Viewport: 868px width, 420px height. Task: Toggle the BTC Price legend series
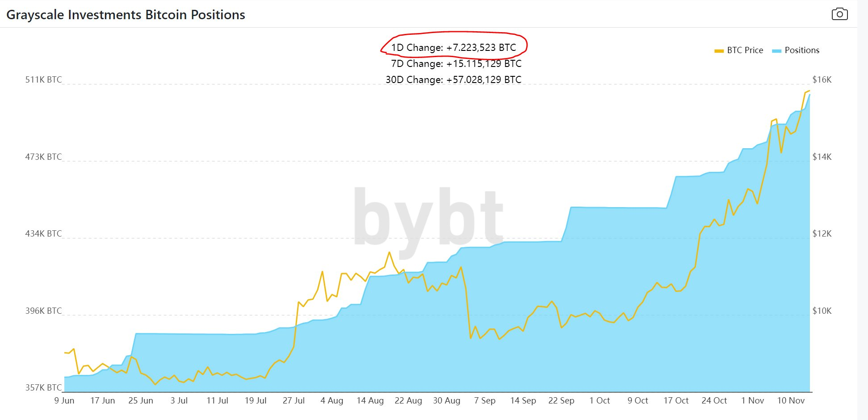pyautogui.click(x=739, y=50)
